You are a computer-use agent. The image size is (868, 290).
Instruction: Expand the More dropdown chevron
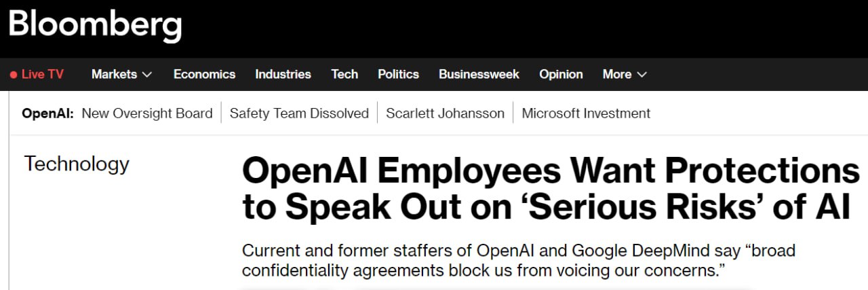pos(642,75)
